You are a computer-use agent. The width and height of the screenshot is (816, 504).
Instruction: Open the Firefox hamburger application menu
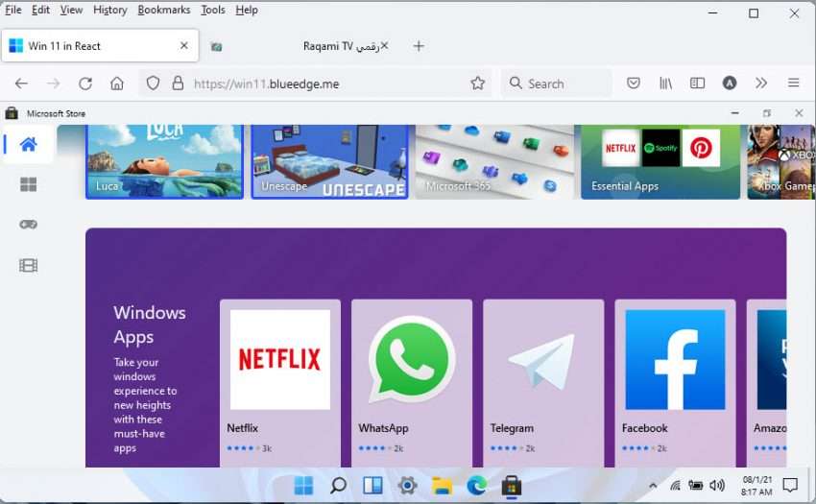coord(794,83)
